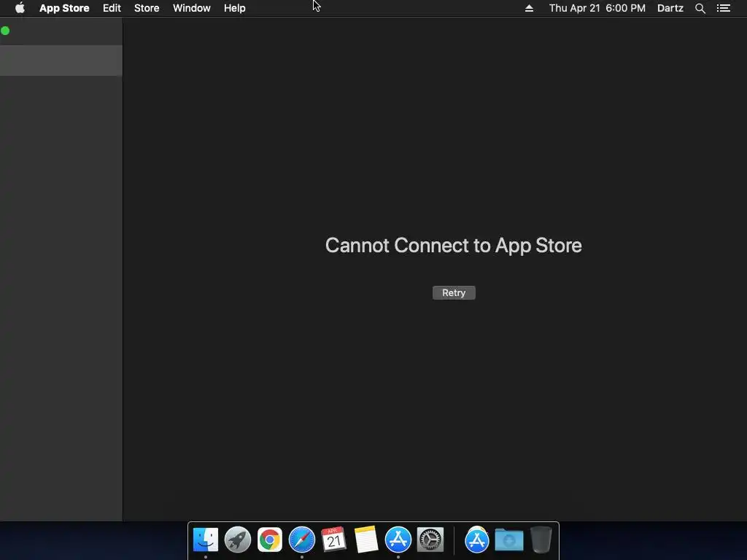
Task: Open the Window menu
Action: pos(192,8)
